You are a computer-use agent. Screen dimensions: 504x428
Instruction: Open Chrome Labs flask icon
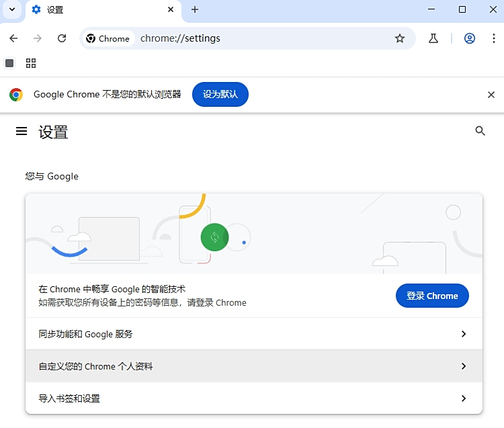(x=433, y=38)
